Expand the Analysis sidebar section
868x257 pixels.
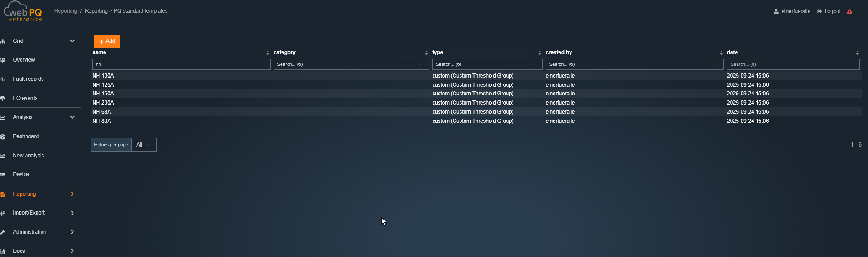coord(72,117)
